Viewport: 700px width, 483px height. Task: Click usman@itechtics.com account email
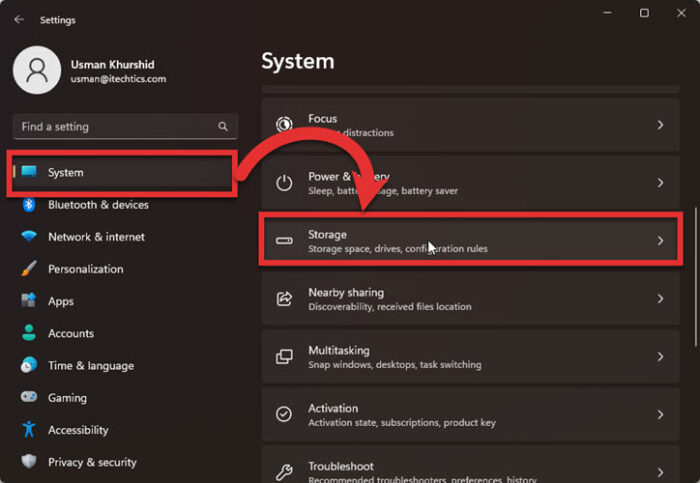(118, 79)
